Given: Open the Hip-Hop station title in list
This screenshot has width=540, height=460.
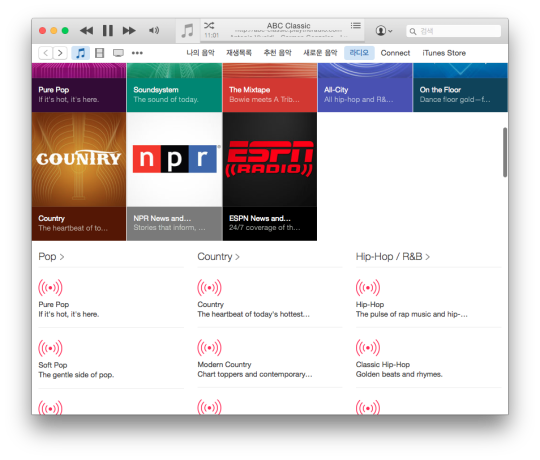Looking at the screenshot, I should click(x=370, y=304).
